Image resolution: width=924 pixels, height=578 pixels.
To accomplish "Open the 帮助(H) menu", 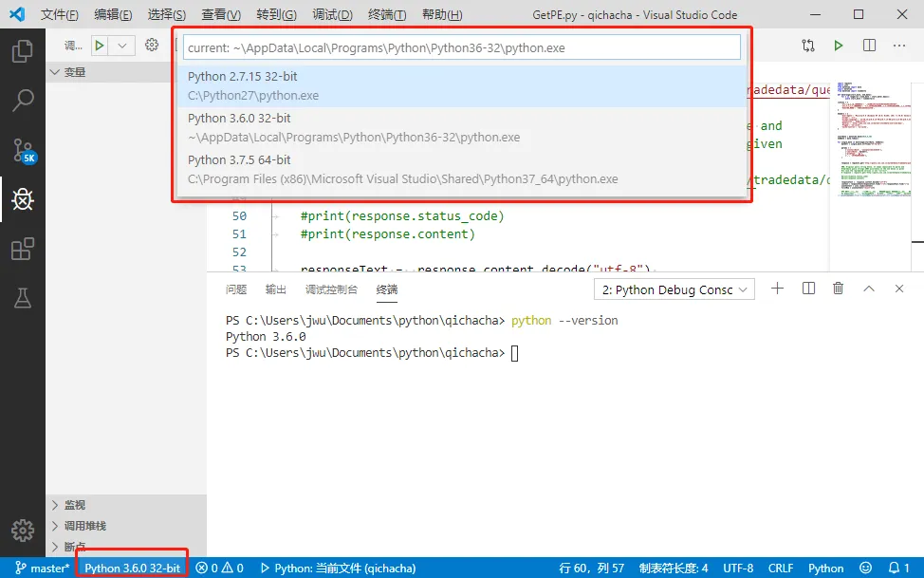I will [443, 15].
